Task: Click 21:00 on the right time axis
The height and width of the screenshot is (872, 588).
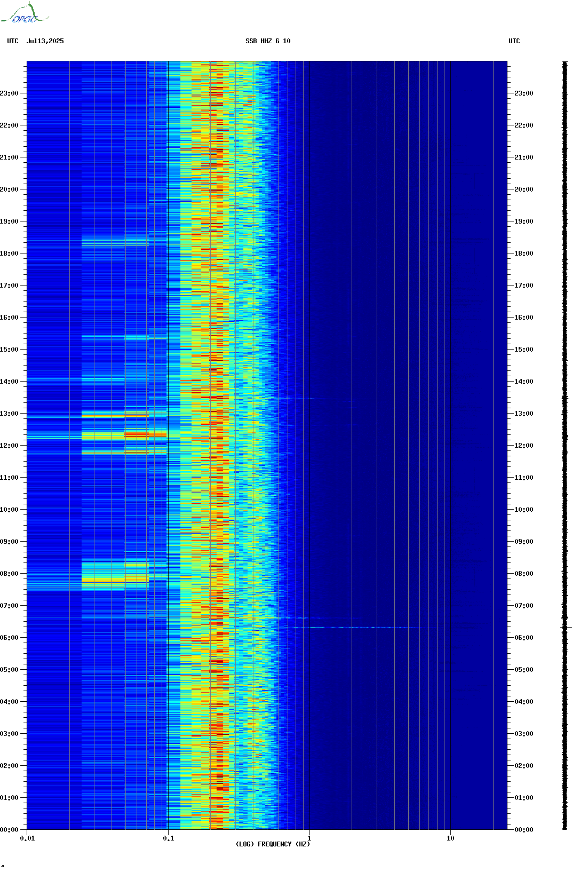Action: [x=524, y=157]
